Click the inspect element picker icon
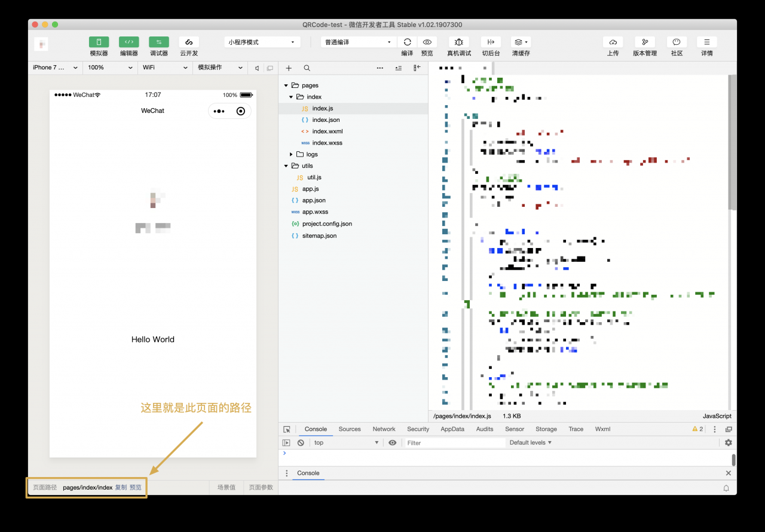The width and height of the screenshot is (765, 532). coord(287,429)
